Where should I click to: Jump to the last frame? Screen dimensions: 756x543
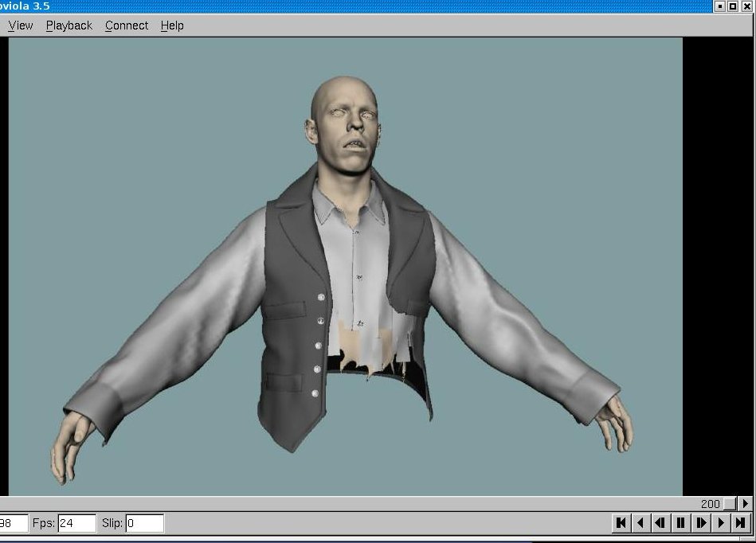[x=741, y=523]
